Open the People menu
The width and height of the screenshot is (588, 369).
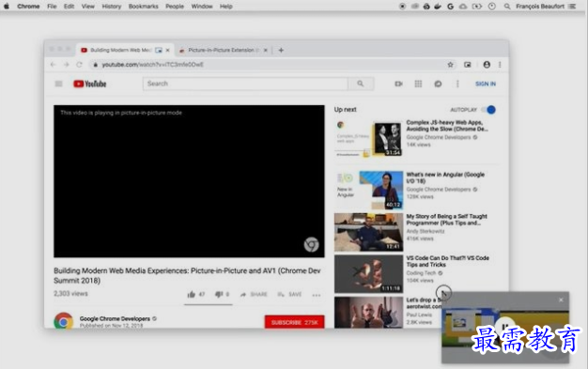175,7
